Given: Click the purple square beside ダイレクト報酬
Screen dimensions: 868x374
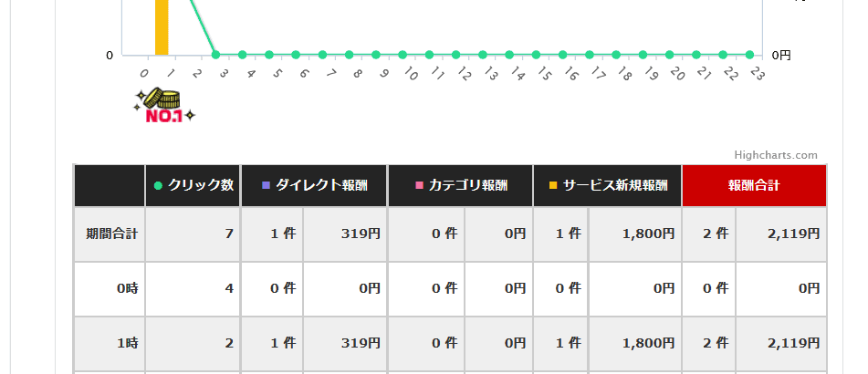Looking at the screenshot, I should click(266, 185).
